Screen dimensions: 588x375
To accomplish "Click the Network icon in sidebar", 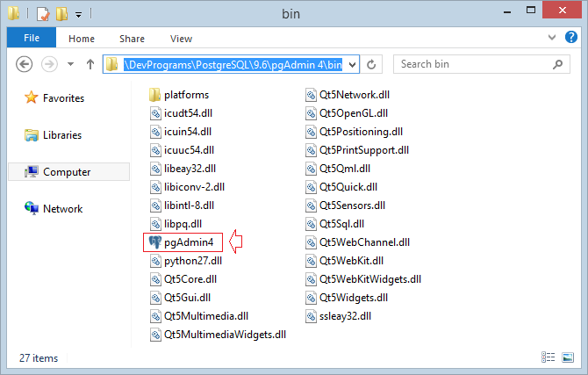I will click(x=32, y=208).
